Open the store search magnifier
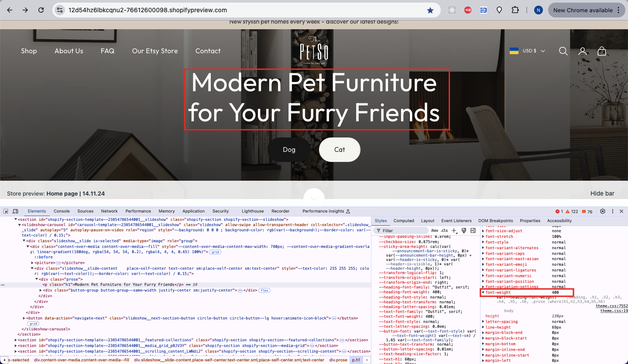Screen dimensions: 628x364 coord(563,51)
